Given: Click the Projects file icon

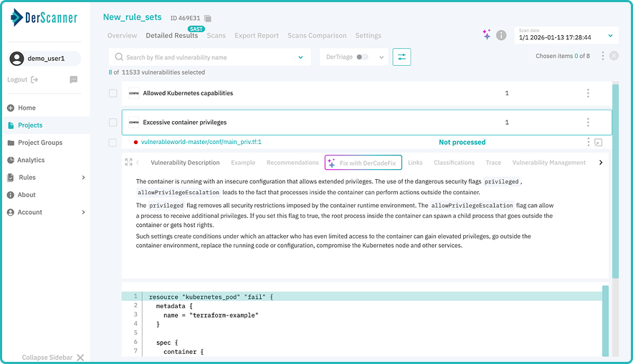Looking at the screenshot, I should [x=11, y=125].
